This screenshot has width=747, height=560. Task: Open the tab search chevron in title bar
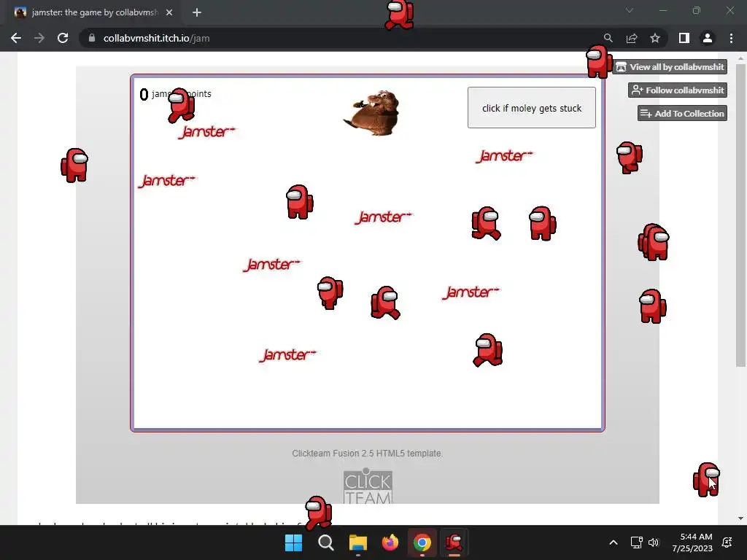click(630, 10)
